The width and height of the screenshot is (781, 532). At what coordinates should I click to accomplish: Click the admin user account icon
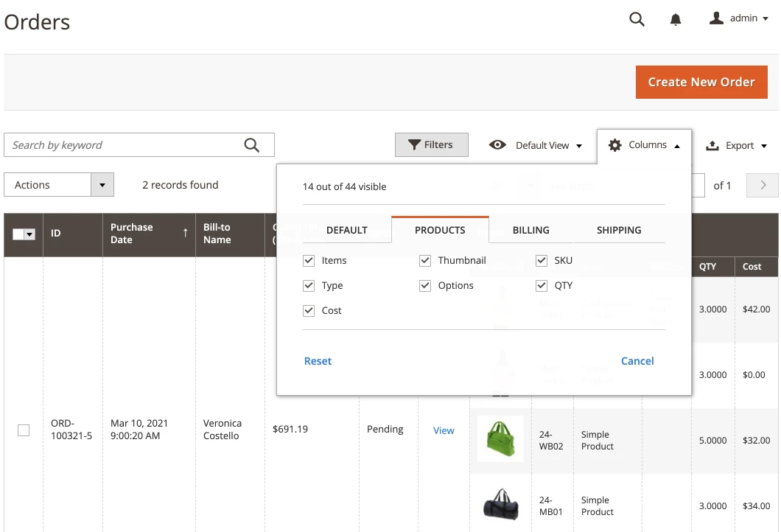pos(716,18)
